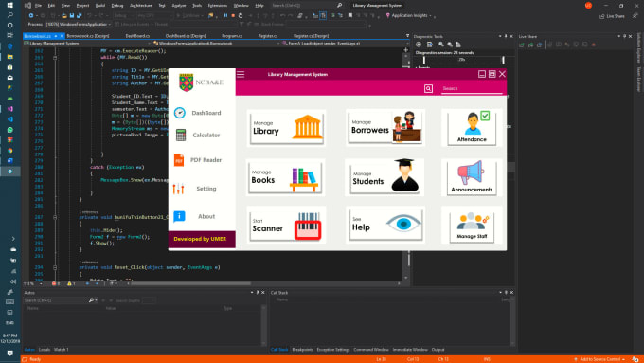The image size is (644, 363).
Task: Switch to the DashBoard.cs editor tab
Action: pyautogui.click(x=137, y=36)
